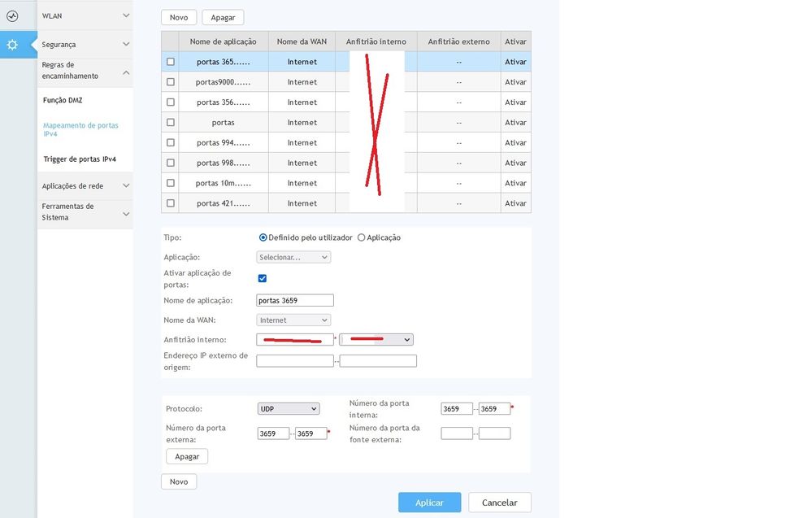Select Mapeamento de portas IPv4 link
The width and height of the screenshot is (812, 518).
80,129
